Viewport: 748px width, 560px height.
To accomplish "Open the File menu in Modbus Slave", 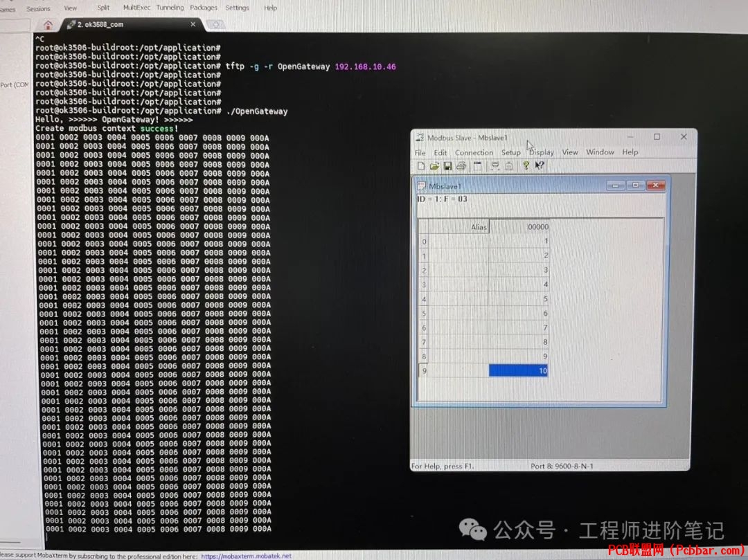I will coord(420,152).
